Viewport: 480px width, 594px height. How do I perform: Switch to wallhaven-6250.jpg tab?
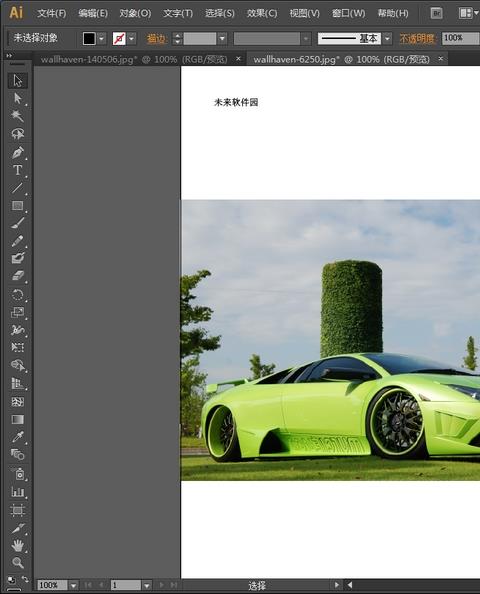[x=341, y=59]
